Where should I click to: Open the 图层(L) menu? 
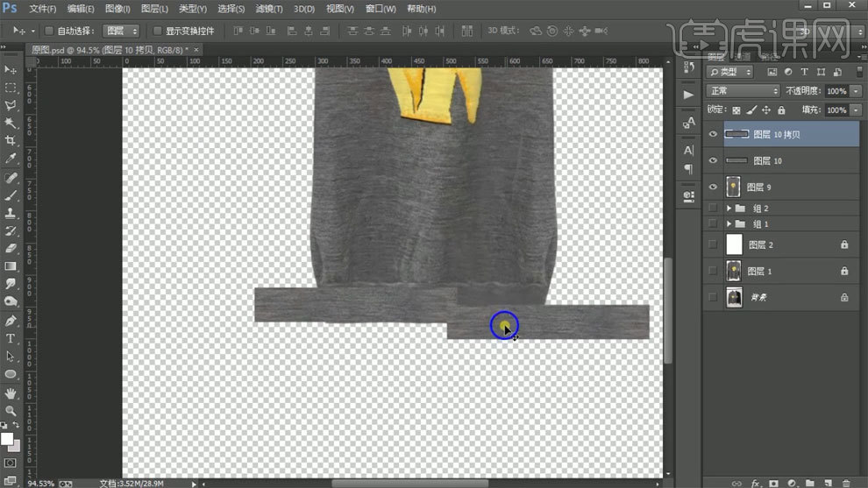point(154,9)
